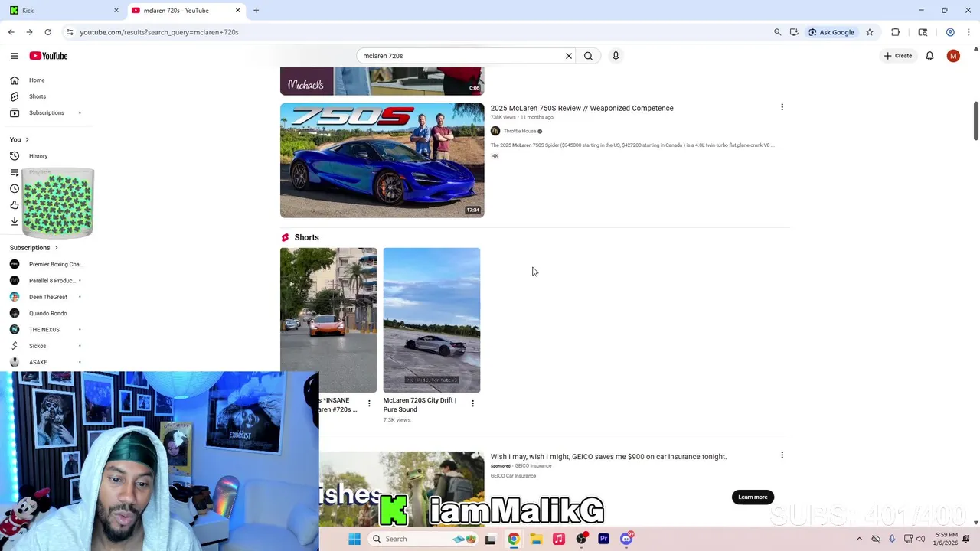Play the McLaren 720S City Drift Short
Screen dimensions: 980x551
[x=432, y=320]
